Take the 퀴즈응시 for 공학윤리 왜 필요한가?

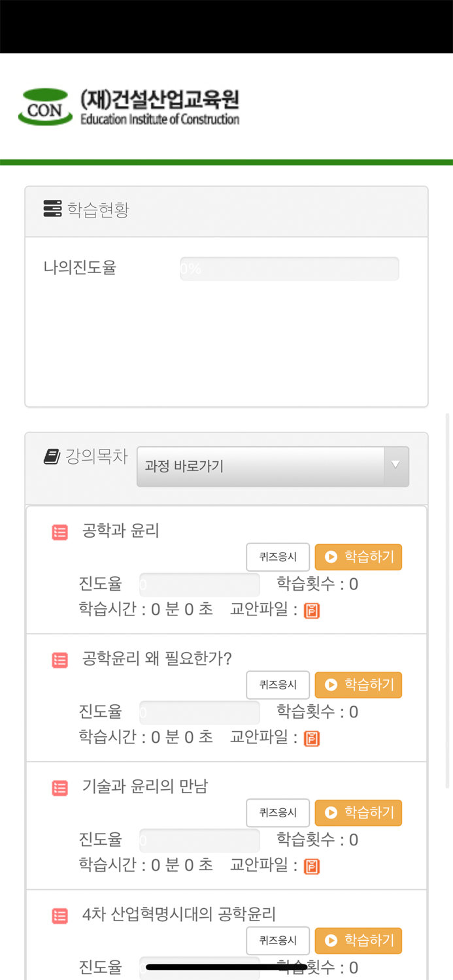coord(278,685)
